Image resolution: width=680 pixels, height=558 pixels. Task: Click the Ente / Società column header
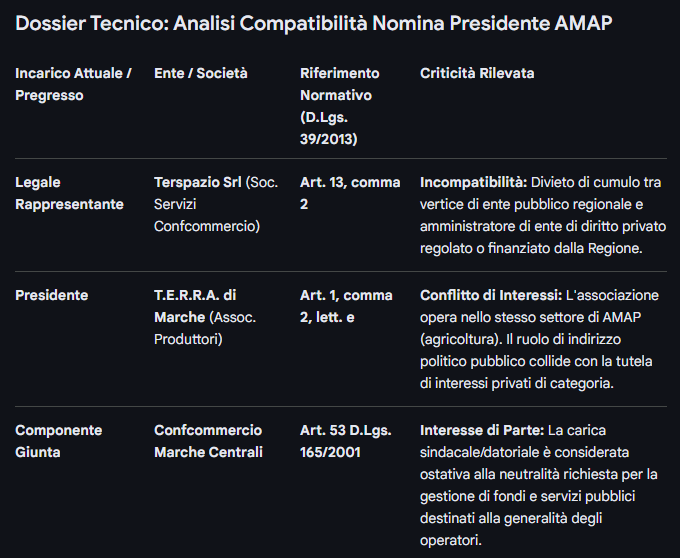click(x=201, y=73)
